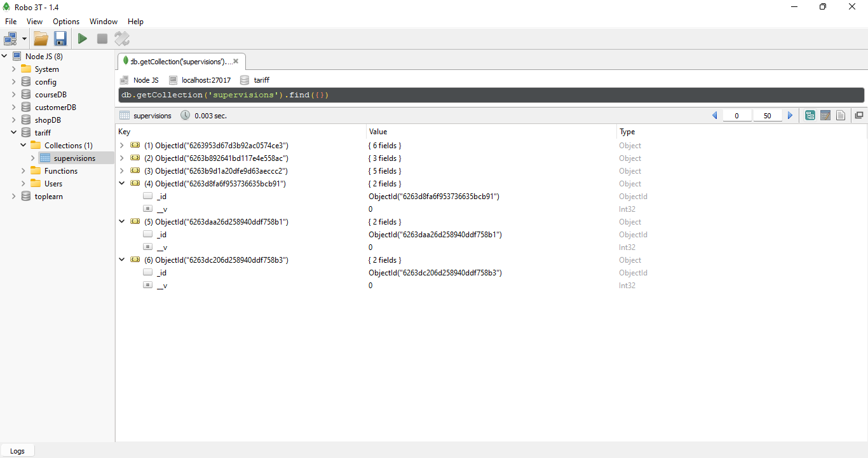The height and width of the screenshot is (458, 868).
Task: Expand the courseDB database node
Action: (x=13, y=95)
